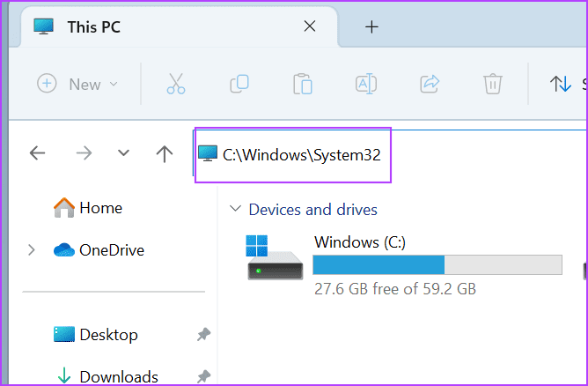Unpin Desktop using its pin icon

tap(203, 334)
